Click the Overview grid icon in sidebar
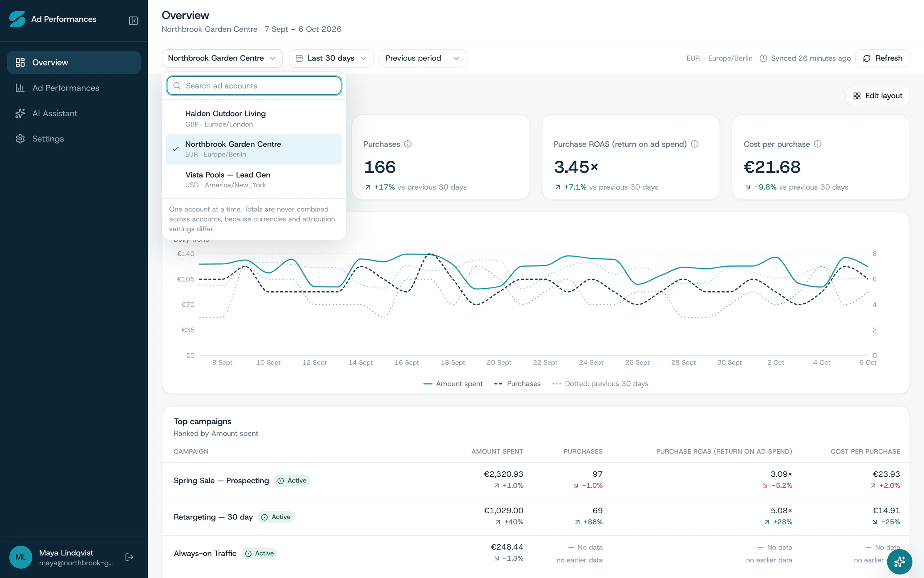The height and width of the screenshot is (578, 924). click(x=20, y=62)
